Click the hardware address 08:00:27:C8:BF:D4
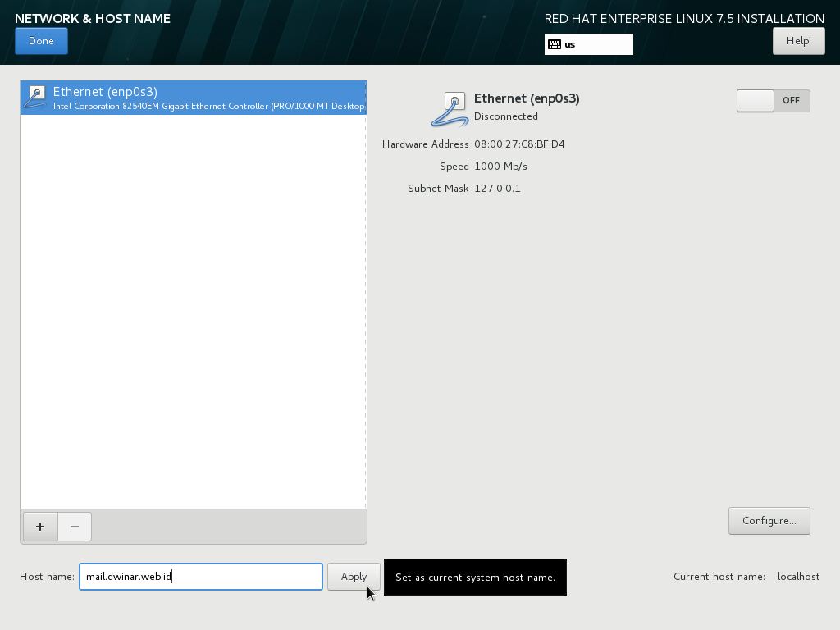Image resolution: width=840 pixels, height=630 pixels. point(519,144)
